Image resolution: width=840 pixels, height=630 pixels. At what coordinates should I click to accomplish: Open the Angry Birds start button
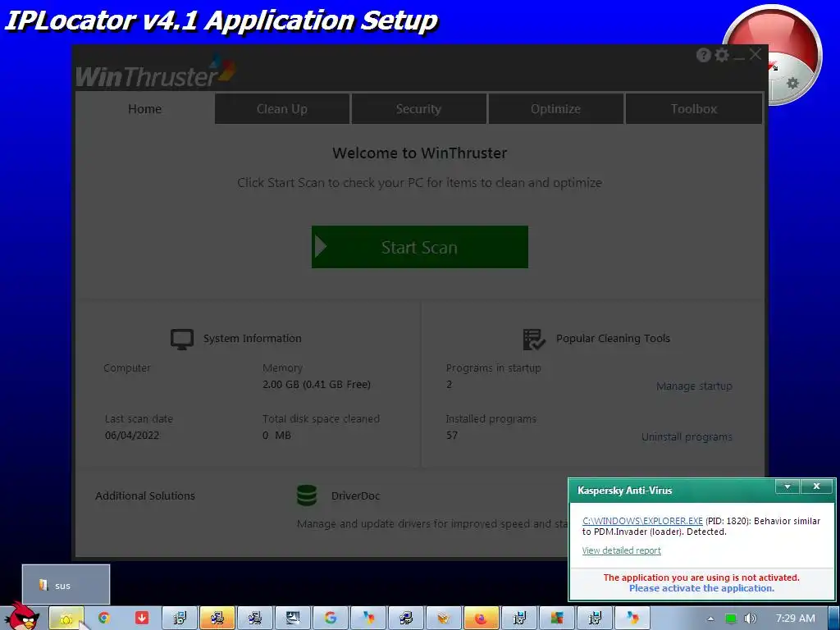coord(21,617)
